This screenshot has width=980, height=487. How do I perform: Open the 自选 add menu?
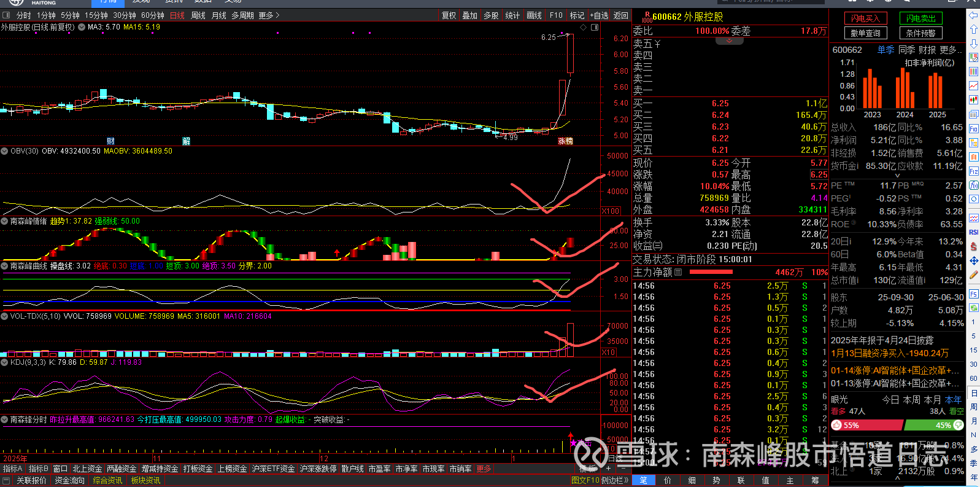click(x=600, y=15)
